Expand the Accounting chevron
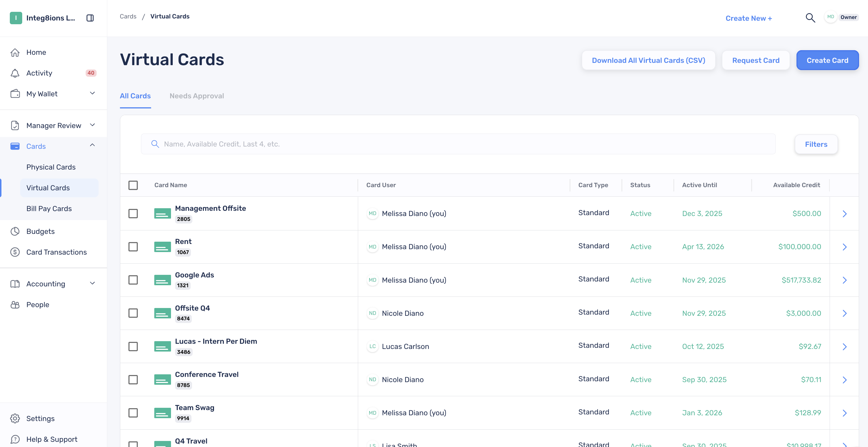Screen dimensions: 868x447 click(x=92, y=283)
